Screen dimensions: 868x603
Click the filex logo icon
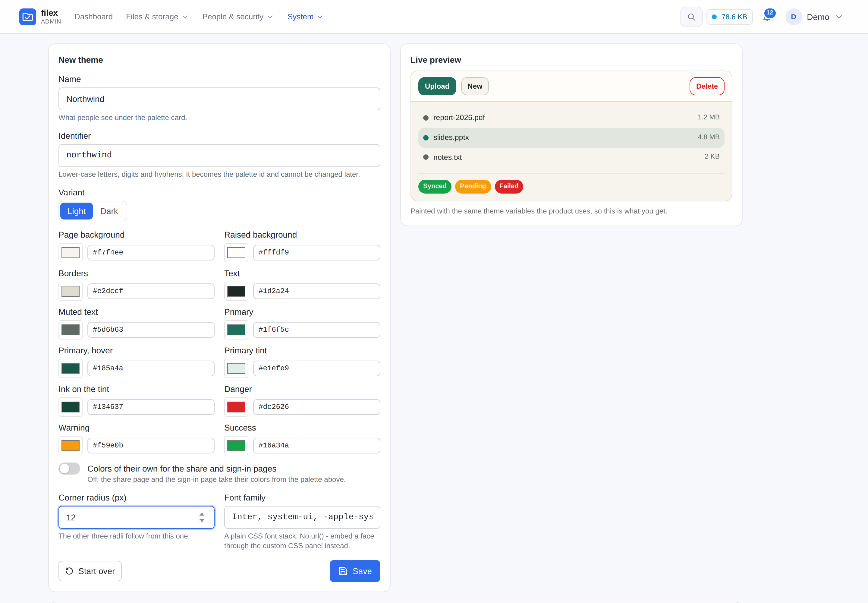tap(27, 17)
